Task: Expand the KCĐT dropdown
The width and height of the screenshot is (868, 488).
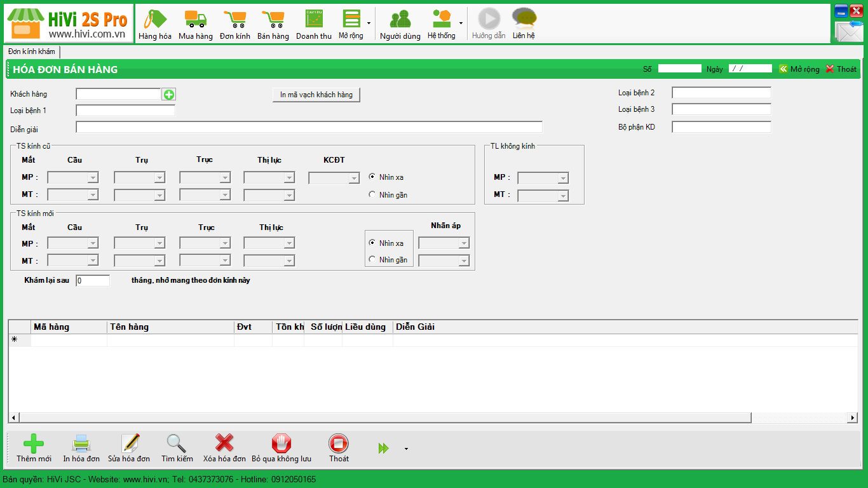Action: (354, 179)
